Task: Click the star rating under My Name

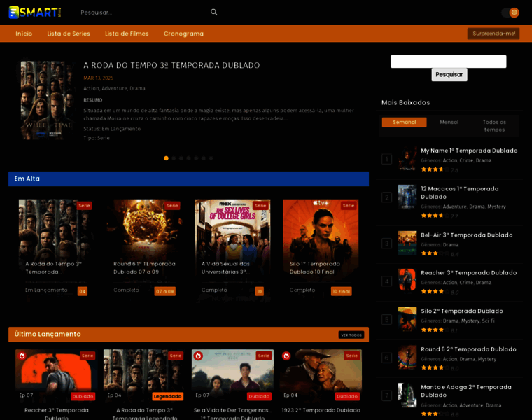Action: pos(435,169)
